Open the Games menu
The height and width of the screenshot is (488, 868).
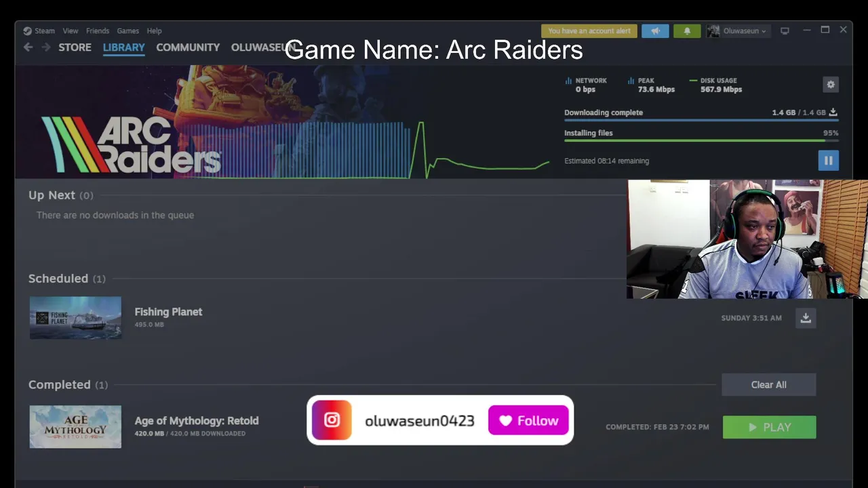click(127, 30)
